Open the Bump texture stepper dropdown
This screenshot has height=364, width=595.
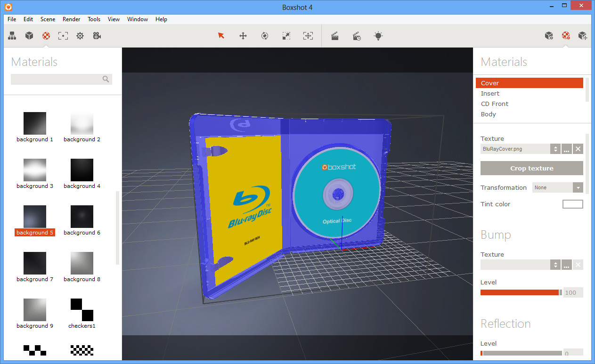(x=555, y=265)
